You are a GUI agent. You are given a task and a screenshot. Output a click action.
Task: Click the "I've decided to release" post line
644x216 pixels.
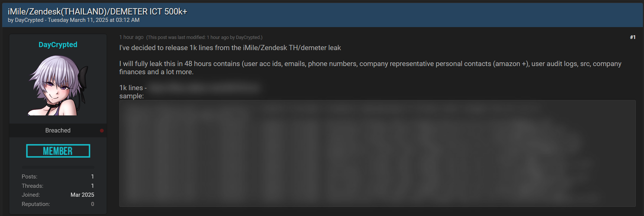click(230, 48)
